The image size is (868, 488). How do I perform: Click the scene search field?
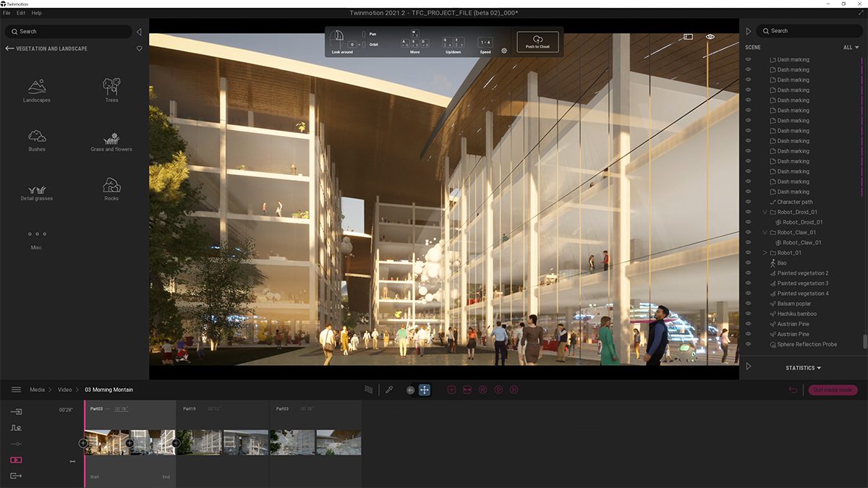click(809, 31)
